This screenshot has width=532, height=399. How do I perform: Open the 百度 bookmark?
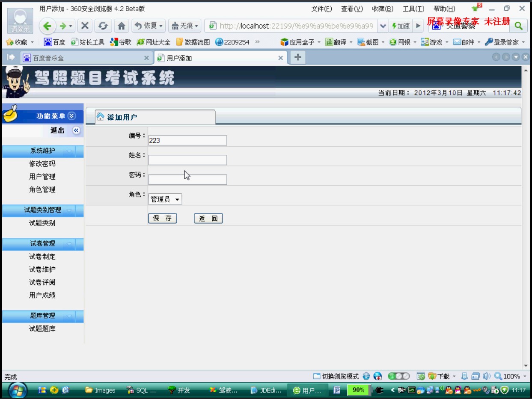point(55,42)
